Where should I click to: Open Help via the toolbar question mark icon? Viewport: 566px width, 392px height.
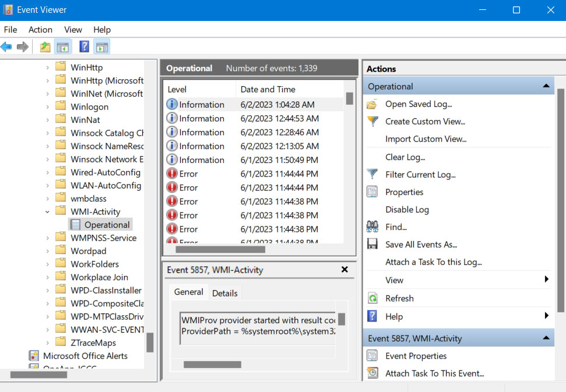pyautogui.click(x=84, y=47)
